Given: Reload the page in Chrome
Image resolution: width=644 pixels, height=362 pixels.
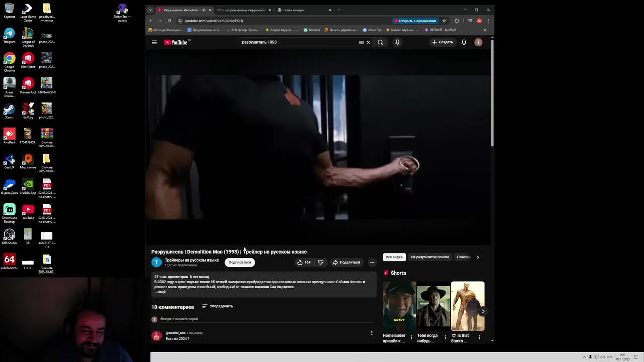Looking at the screenshot, I should click(x=169, y=21).
